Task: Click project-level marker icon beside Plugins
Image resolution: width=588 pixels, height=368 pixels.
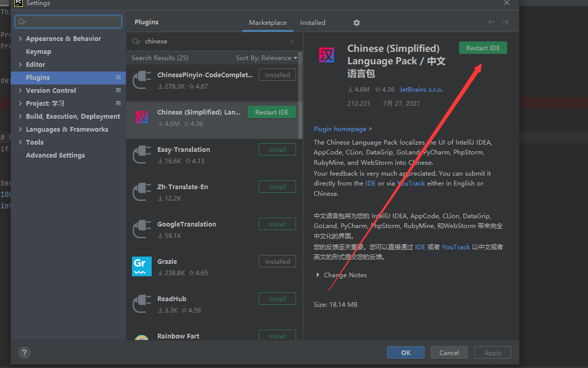Action: pos(118,77)
